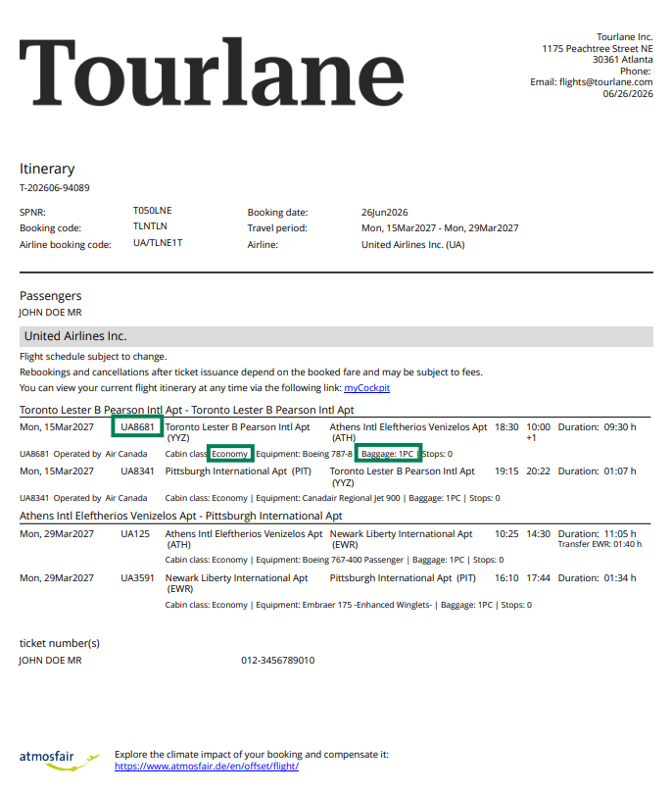Open the atmosfair offset flight URL
The image size is (672, 792).
pos(207,767)
